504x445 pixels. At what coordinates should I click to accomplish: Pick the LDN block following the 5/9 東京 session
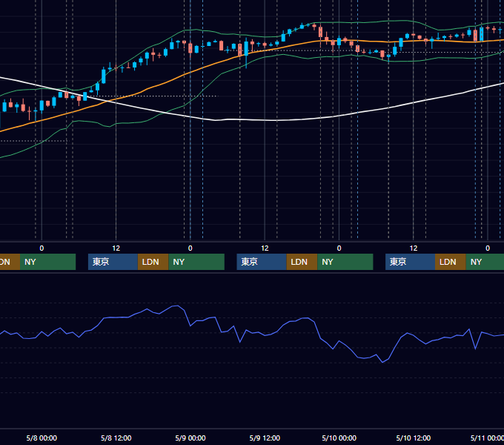coord(302,262)
